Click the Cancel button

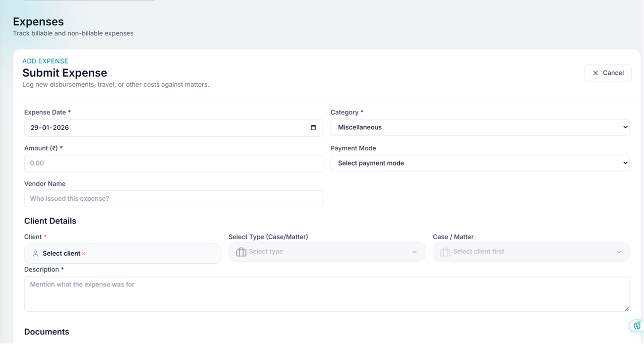pos(608,73)
